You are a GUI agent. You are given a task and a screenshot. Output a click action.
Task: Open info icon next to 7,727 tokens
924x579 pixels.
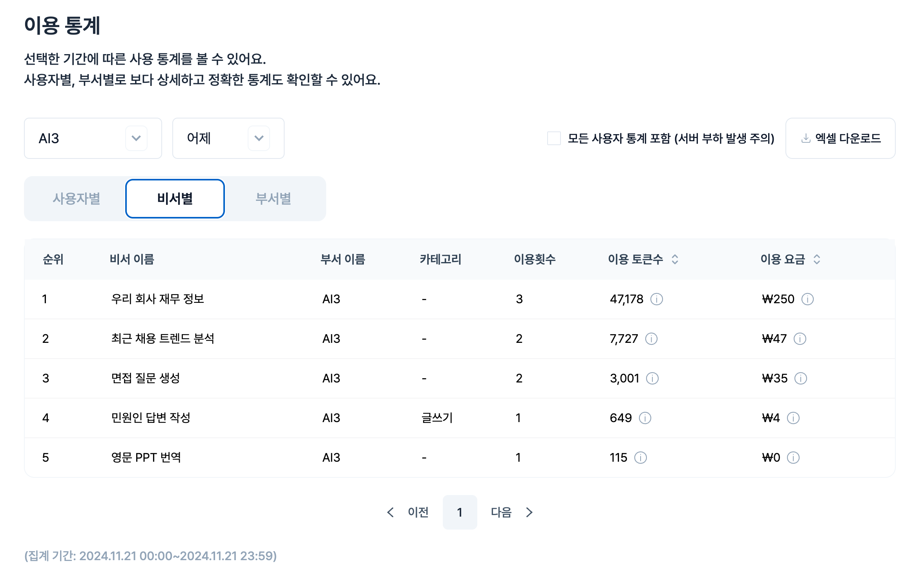coord(651,339)
